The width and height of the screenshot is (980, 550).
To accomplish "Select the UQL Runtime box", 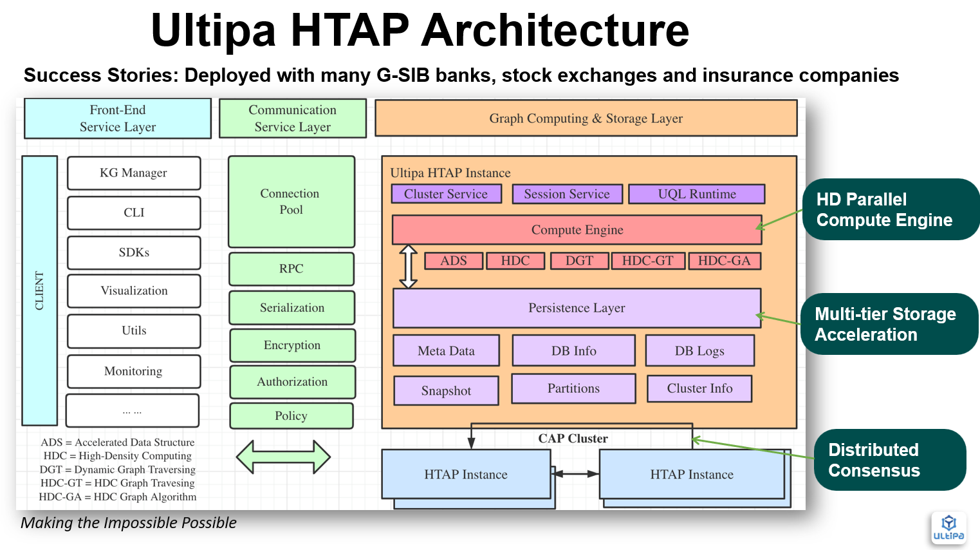I will click(696, 194).
